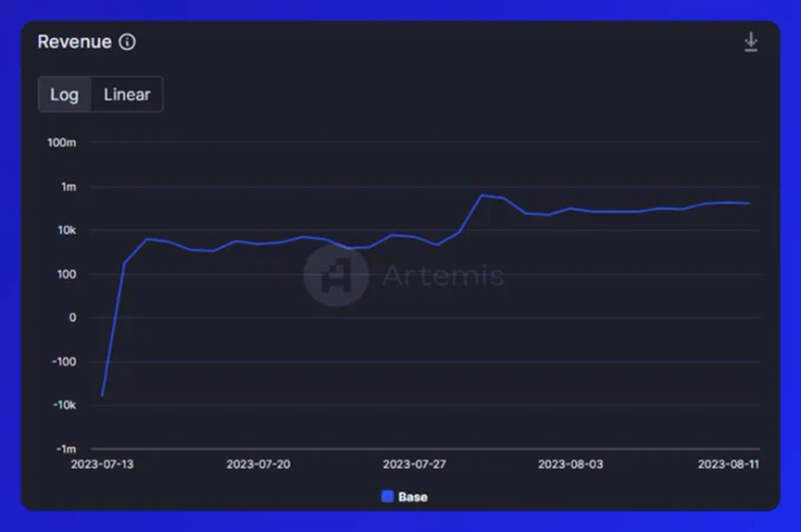Click the Revenue info icon
801x532 pixels.
[127, 42]
